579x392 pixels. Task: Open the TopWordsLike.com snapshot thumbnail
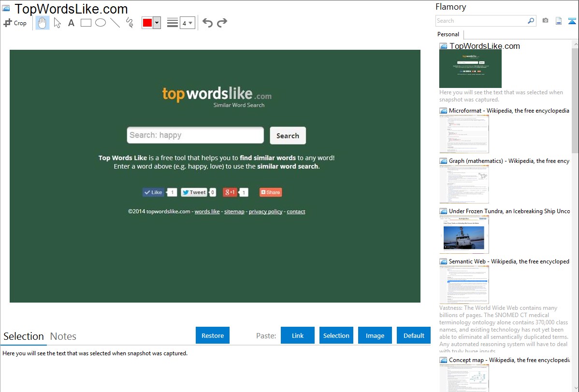click(470, 69)
